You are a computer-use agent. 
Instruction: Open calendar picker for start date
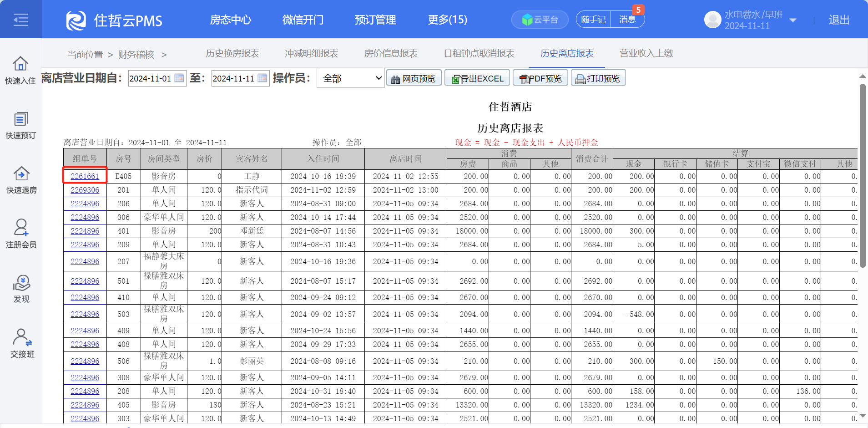[179, 78]
